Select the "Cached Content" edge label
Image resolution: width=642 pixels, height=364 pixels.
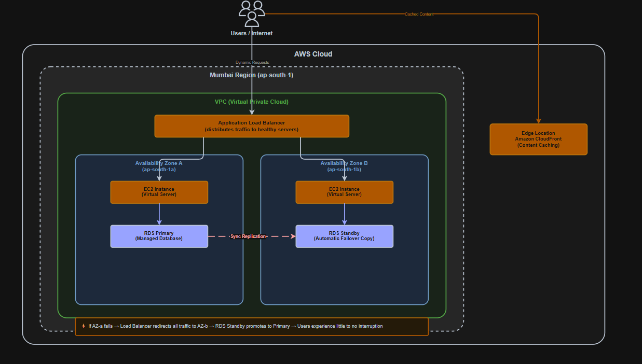point(419,14)
